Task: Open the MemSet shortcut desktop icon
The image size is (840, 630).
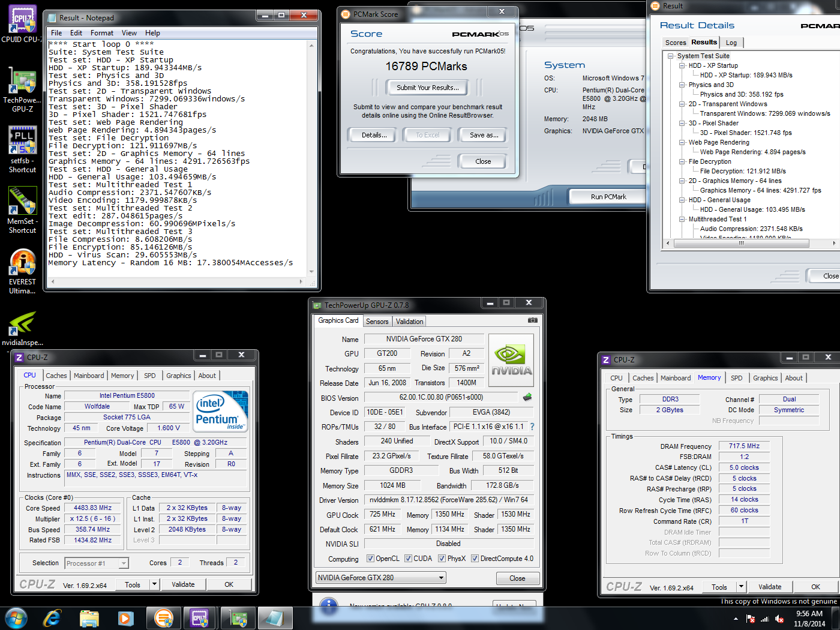Action: (22, 210)
